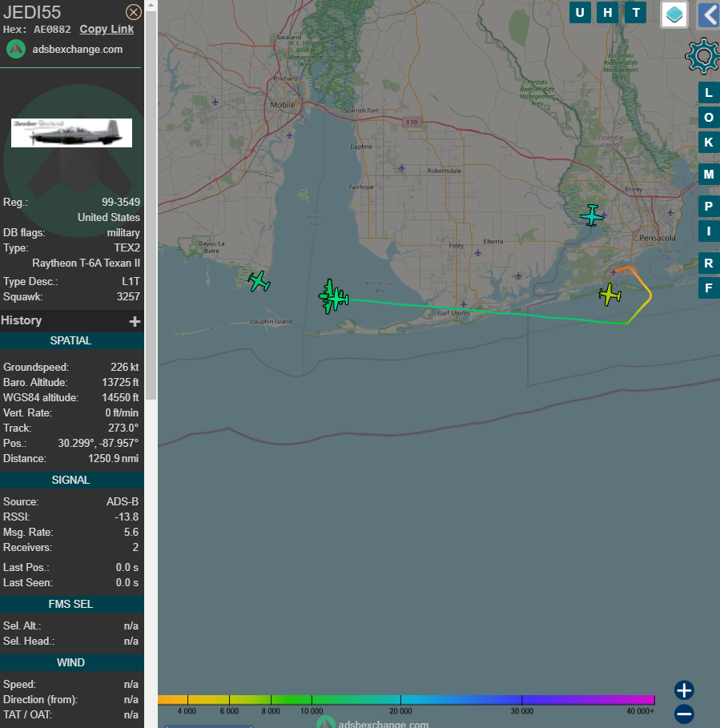
Task: Open the map settings gear
Action: 702,56
